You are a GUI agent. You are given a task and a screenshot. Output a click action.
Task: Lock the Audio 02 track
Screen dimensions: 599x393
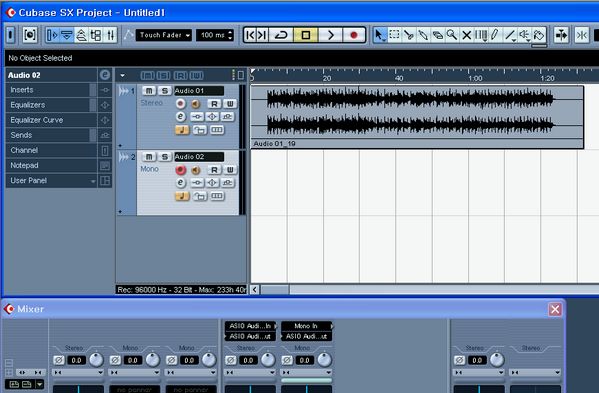pyautogui.click(x=199, y=196)
